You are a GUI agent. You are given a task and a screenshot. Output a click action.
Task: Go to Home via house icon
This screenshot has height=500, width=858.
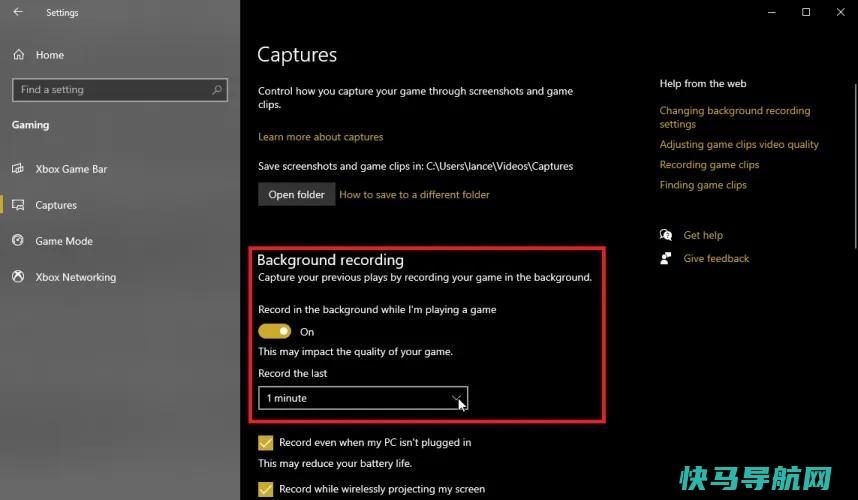coord(19,55)
